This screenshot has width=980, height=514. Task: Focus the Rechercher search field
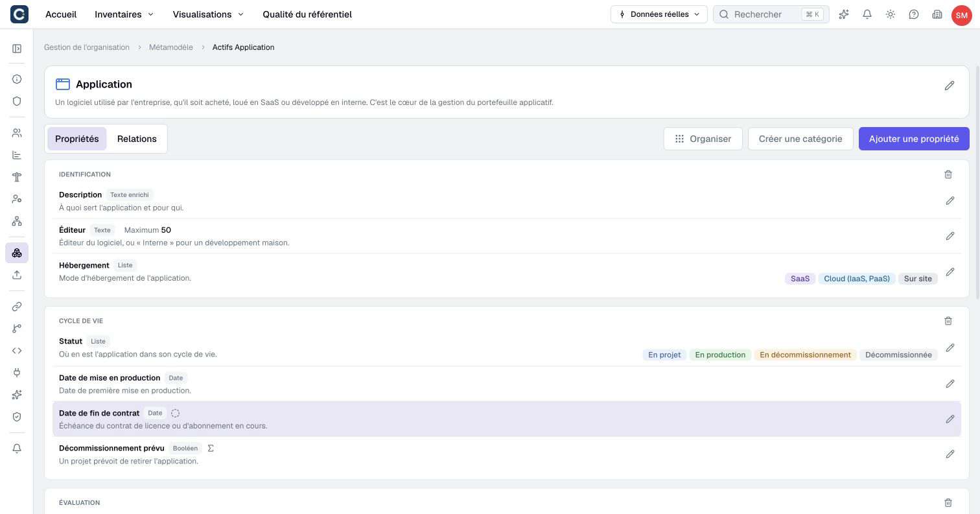click(x=771, y=14)
